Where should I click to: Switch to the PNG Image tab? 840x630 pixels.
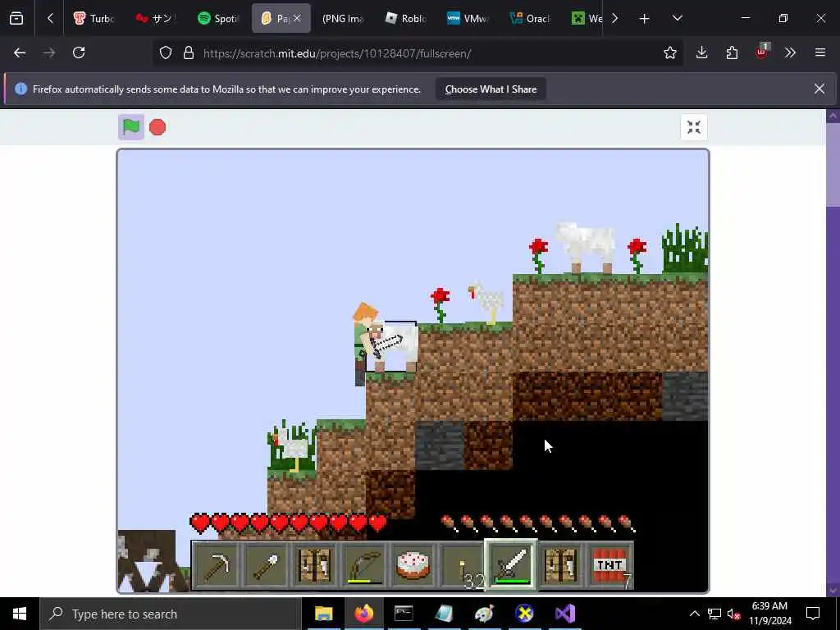[x=342, y=18]
